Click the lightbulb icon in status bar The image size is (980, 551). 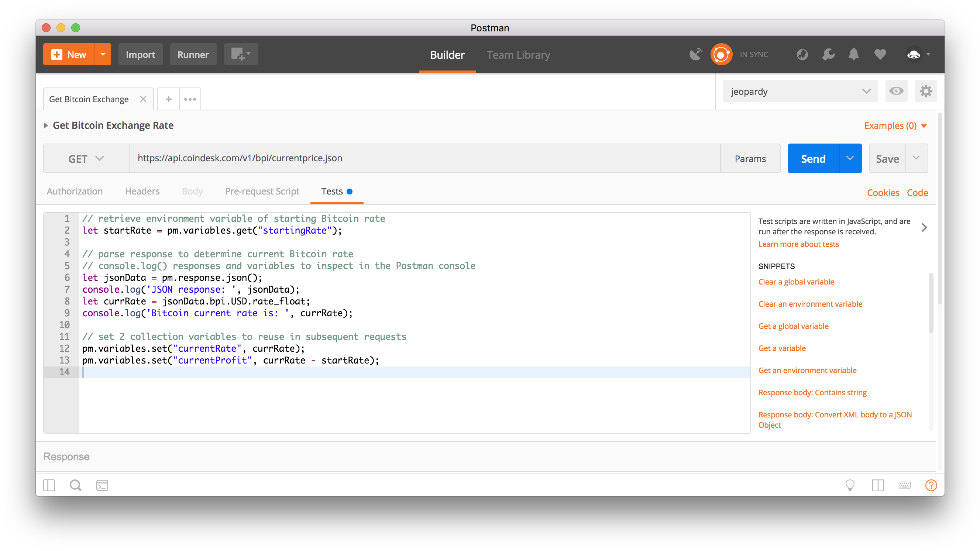pyautogui.click(x=849, y=485)
